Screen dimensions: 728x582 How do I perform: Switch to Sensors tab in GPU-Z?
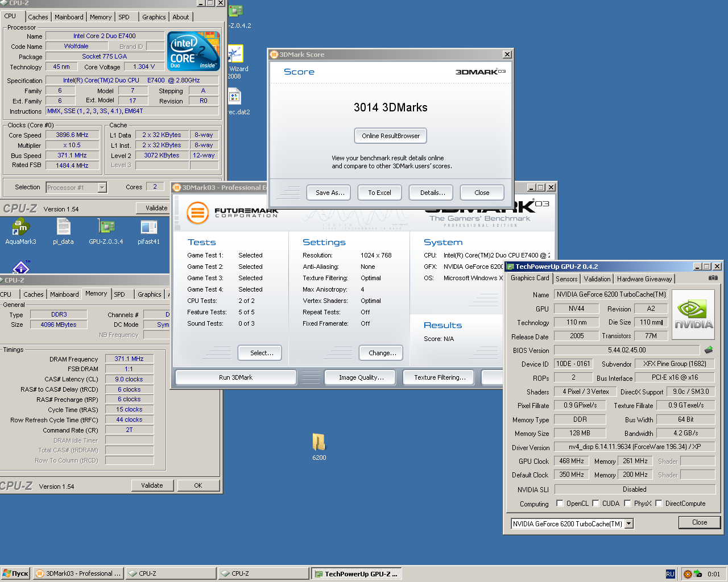click(566, 279)
